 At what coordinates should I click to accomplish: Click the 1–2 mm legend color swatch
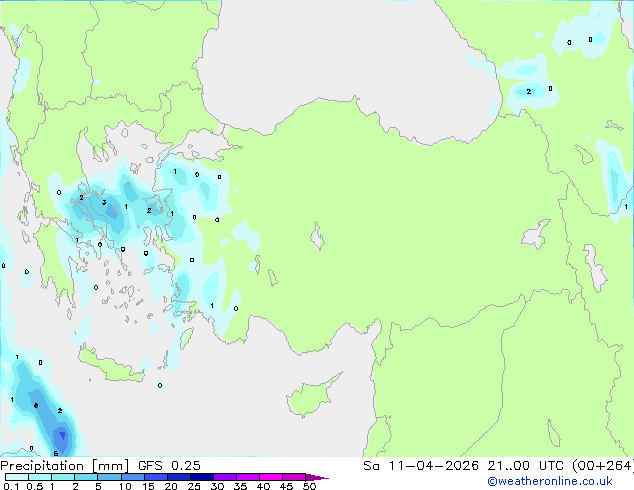pos(63,477)
